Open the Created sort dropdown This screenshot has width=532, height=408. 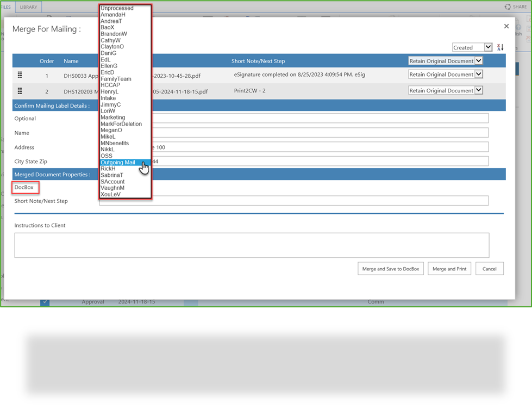tap(472, 47)
